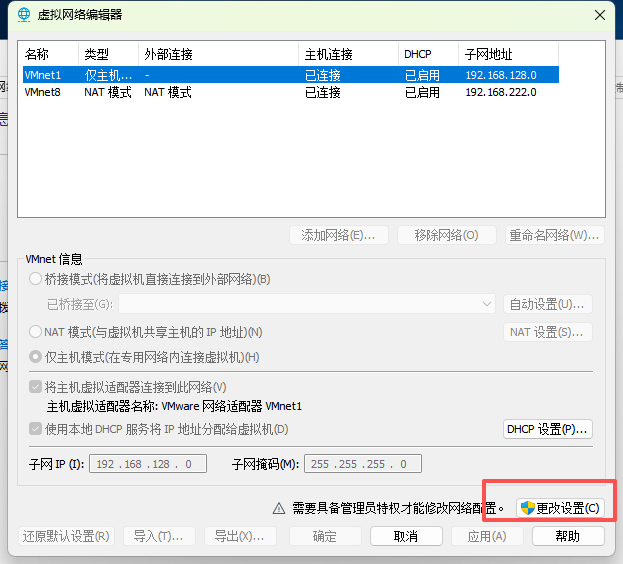
Task: Click the 帮助 button
Action: 568,536
